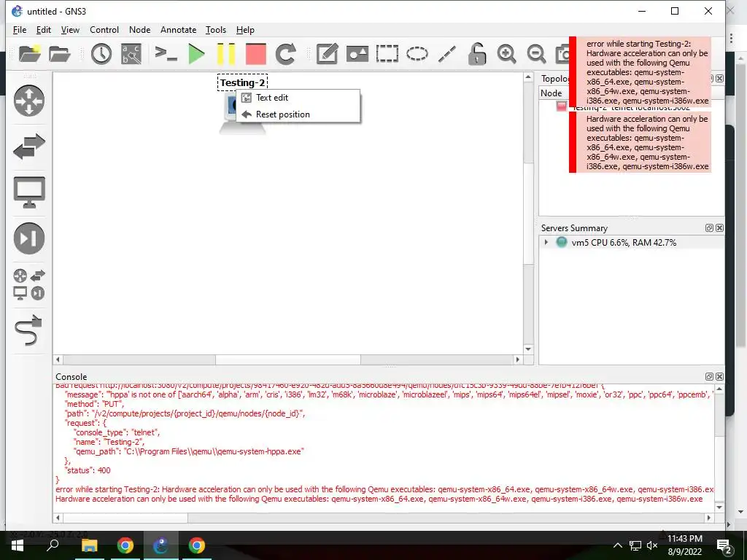Click workspace horizontal scrollbar right arrow
This screenshot has height=560, width=747.
coord(518,359)
